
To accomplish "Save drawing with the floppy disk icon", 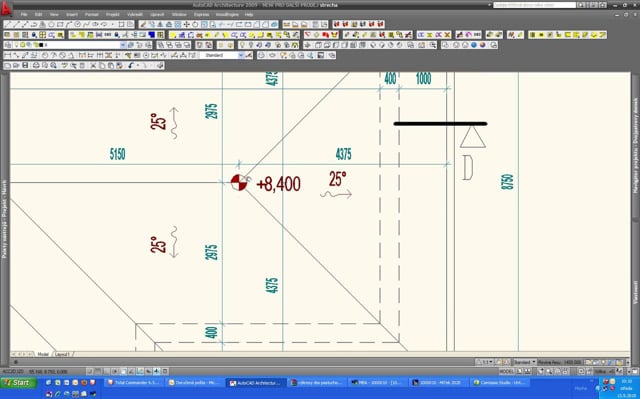I will click(25, 65).
